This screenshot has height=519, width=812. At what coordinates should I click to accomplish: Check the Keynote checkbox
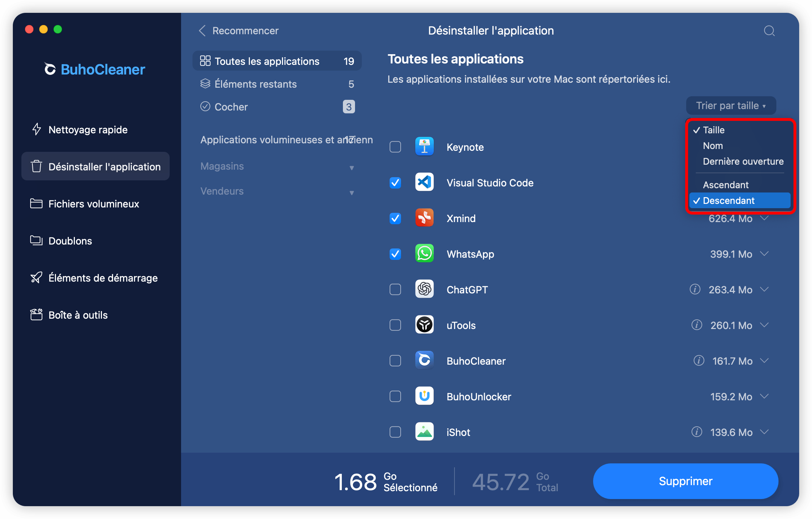click(395, 147)
